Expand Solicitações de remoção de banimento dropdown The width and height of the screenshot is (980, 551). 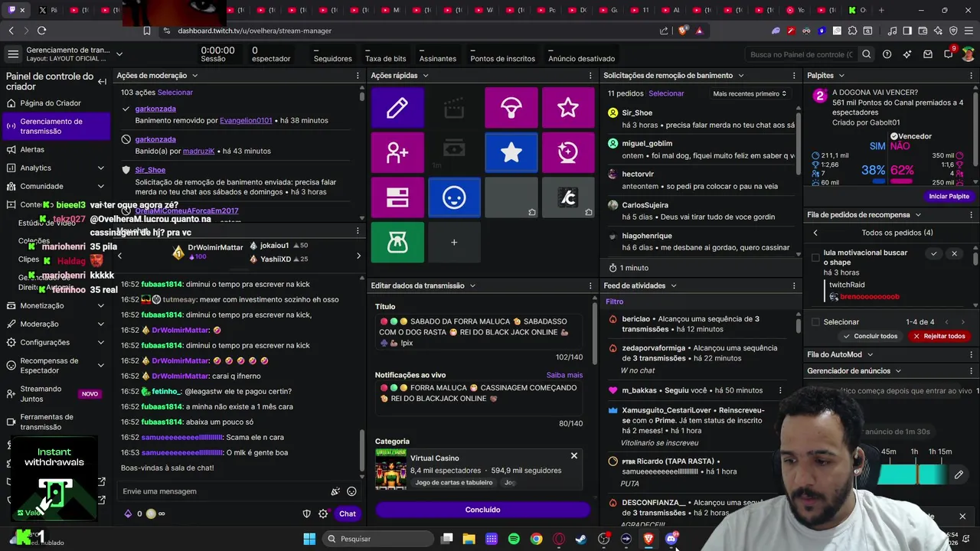[740, 76]
